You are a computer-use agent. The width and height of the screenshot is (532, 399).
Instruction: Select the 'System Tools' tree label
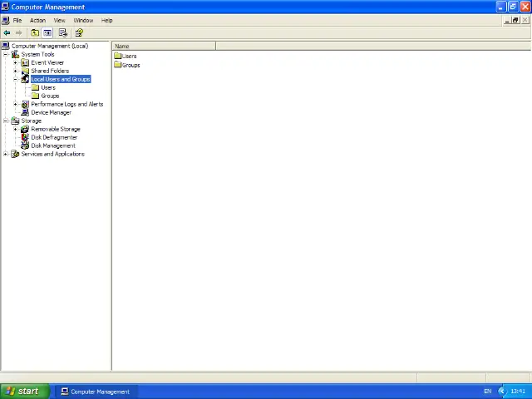(37, 54)
